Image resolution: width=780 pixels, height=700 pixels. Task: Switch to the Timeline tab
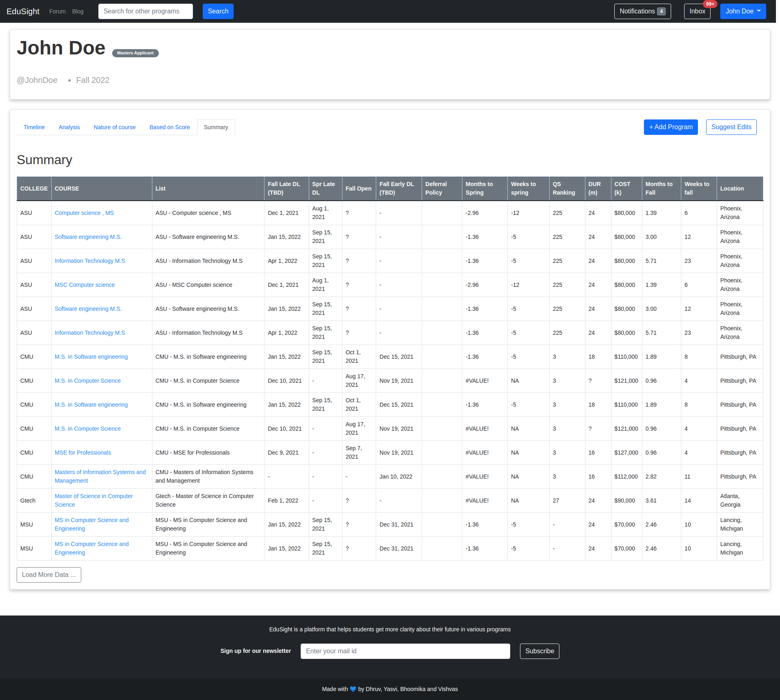[34, 127]
